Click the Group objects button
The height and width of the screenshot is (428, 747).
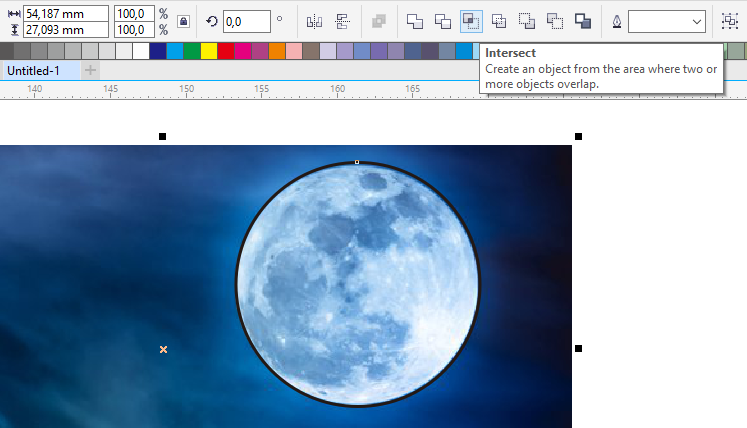(x=730, y=21)
